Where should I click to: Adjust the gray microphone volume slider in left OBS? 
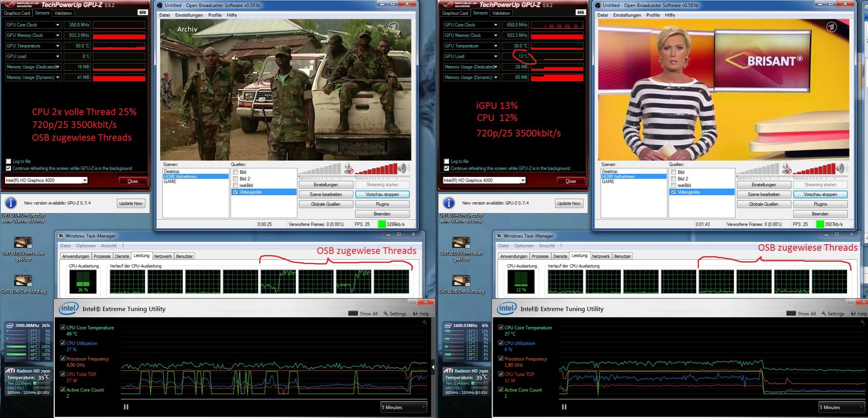pyautogui.click(x=320, y=169)
